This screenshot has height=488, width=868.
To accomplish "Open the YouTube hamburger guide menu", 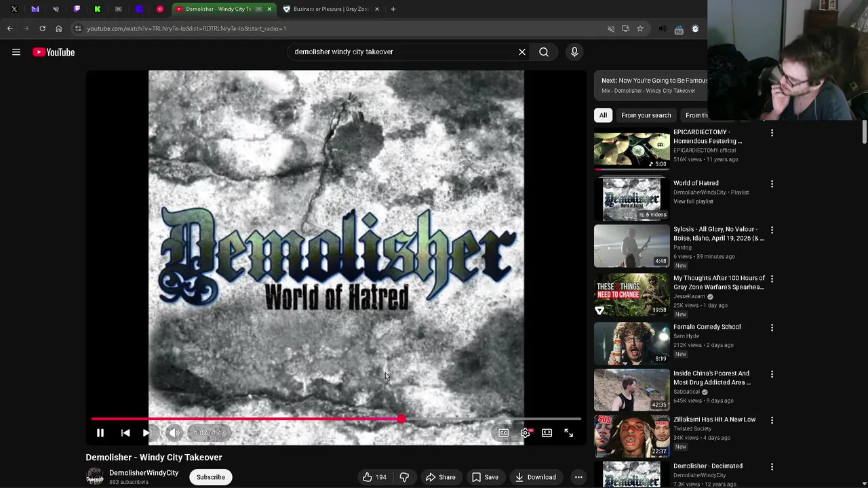I will pyautogui.click(x=16, y=52).
